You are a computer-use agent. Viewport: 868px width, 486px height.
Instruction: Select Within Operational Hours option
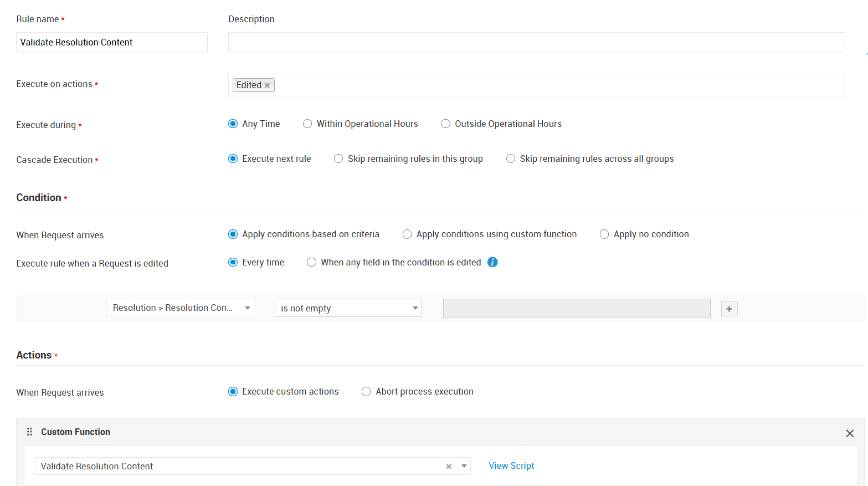coord(307,124)
